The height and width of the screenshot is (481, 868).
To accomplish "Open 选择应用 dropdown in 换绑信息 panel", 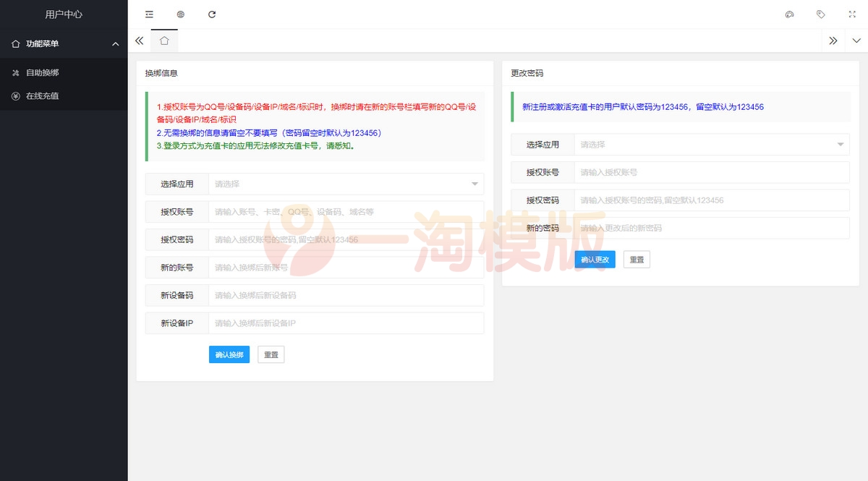I will click(x=346, y=184).
